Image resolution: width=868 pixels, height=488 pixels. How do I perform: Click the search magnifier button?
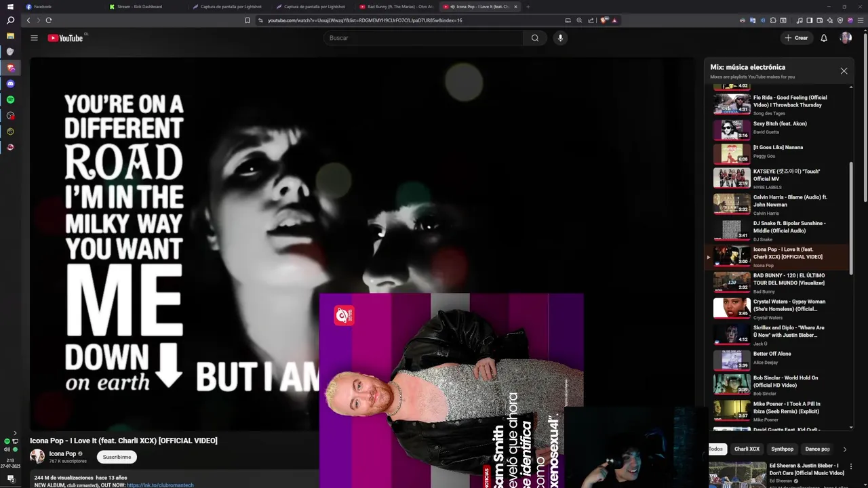coord(535,38)
